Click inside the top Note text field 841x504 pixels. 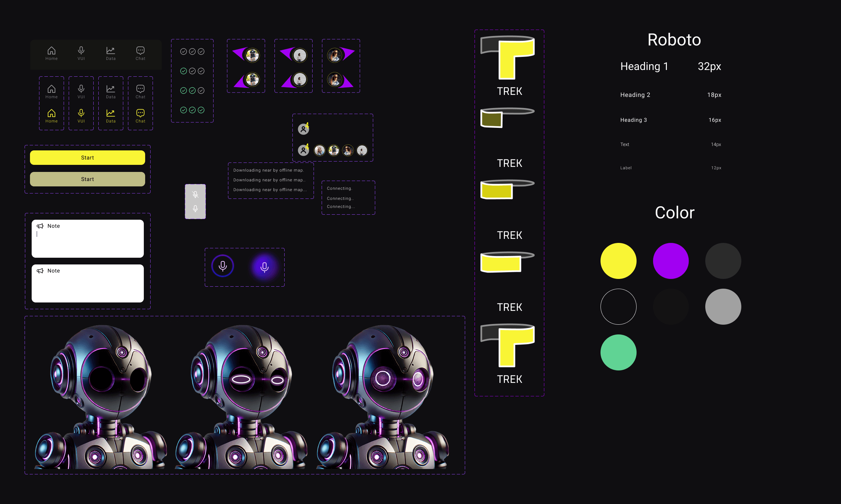(x=88, y=243)
